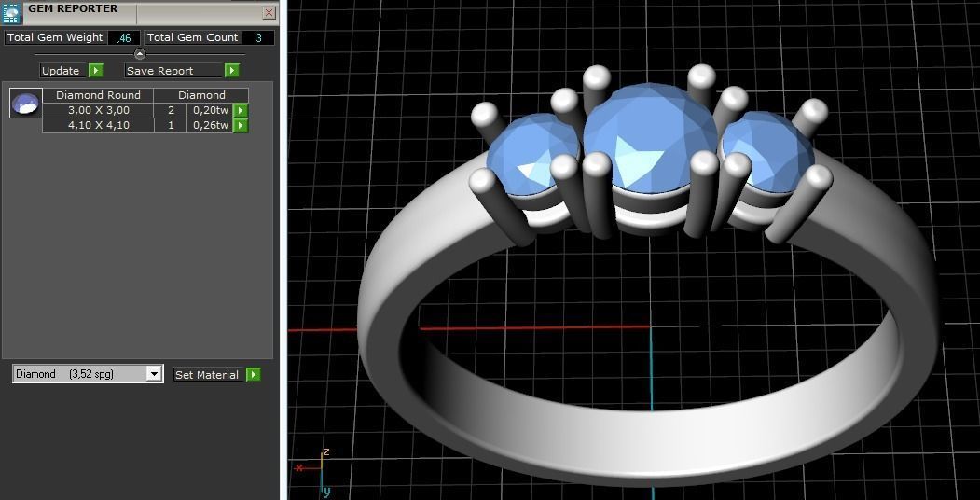The height and width of the screenshot is (500, 980).
Task: Click the green arrow next to Set Material
Action: 253,374
